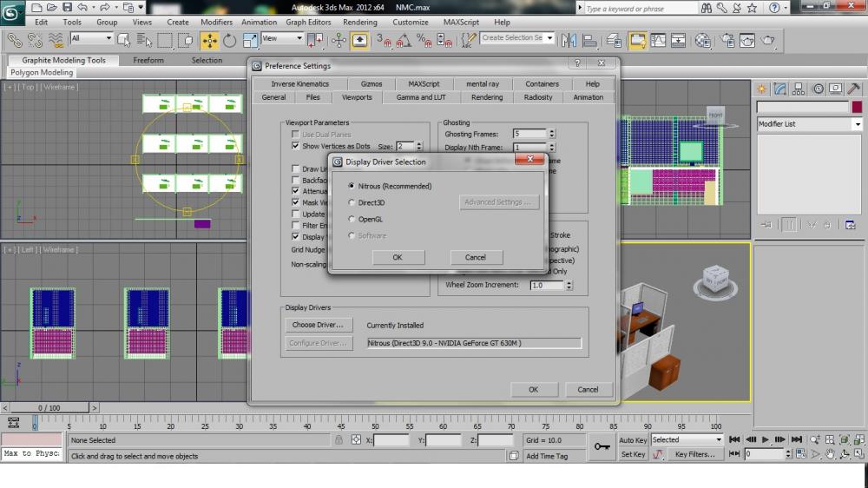Jump with the Go to End button
Image resolution: width=868 pixels, height=488 pixels.
[x=797, y=439]
